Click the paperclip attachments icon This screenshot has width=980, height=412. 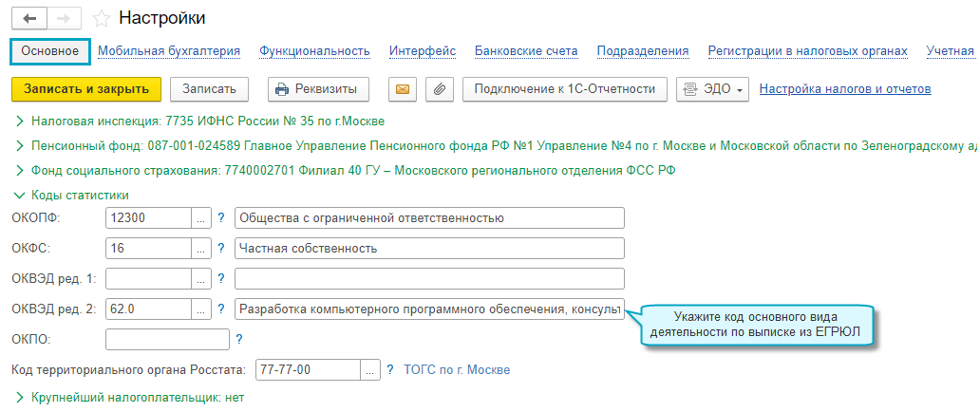pyautogui.click(x=438, y=89)
